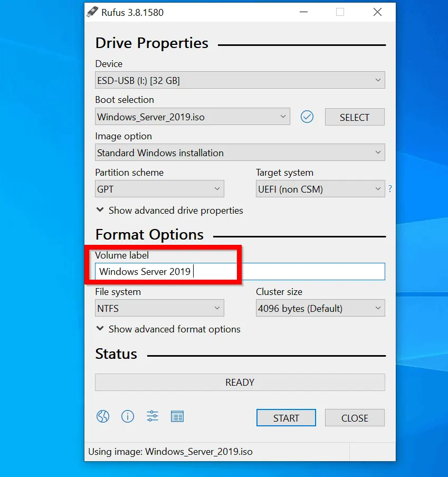Open the Target system help question mark

click(390, 188)
